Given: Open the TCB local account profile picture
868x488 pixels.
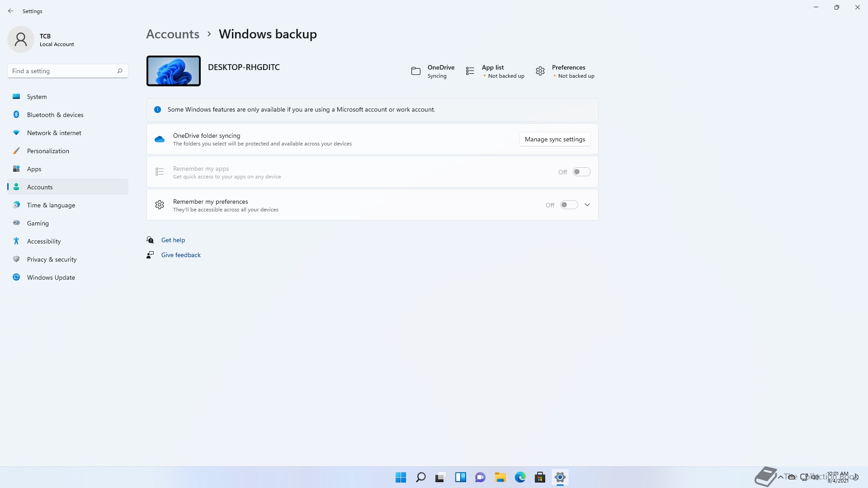Looking at the screenshot, I should (21, 39).
